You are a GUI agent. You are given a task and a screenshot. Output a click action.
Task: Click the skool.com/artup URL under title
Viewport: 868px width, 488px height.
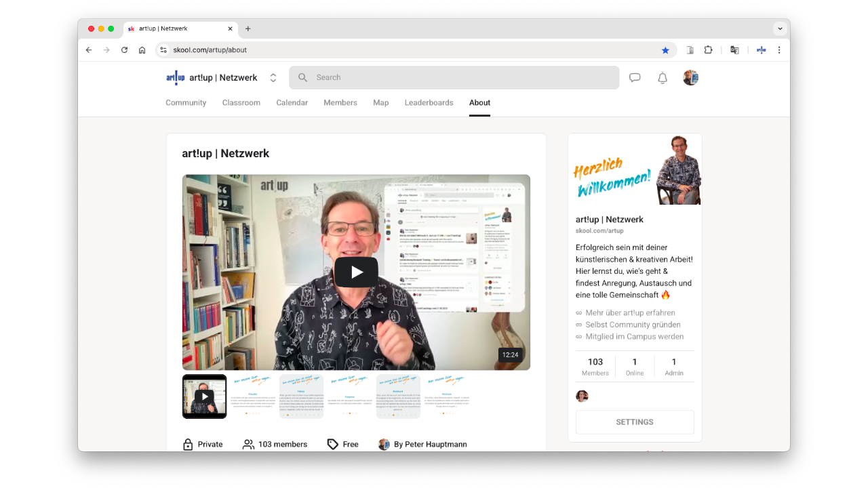click(599, 231)
